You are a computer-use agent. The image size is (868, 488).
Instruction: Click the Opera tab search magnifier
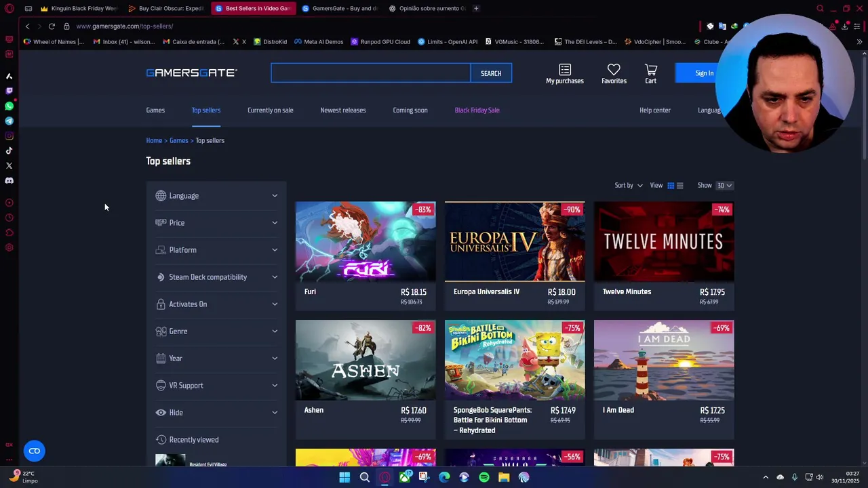(x=820, y=9)
